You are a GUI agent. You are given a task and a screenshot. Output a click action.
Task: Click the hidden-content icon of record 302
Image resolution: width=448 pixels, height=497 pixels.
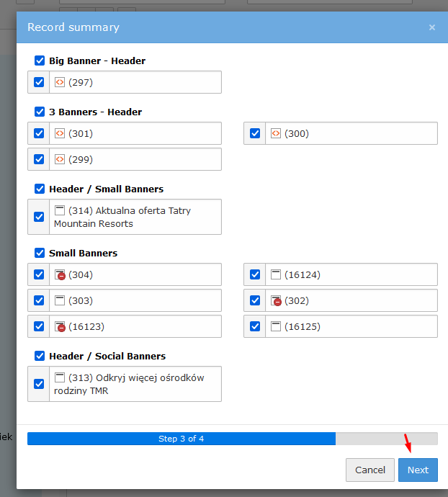coord(276,300)
